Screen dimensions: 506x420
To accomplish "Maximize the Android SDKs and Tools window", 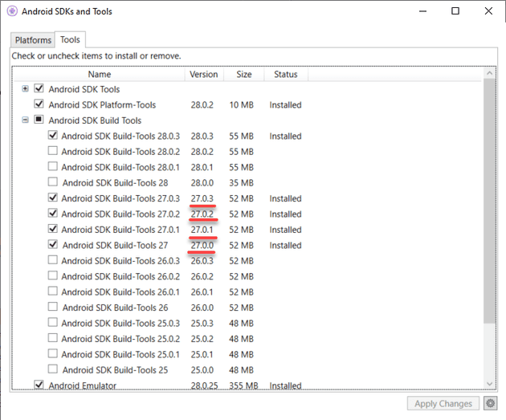I will [x=455, y=11].
